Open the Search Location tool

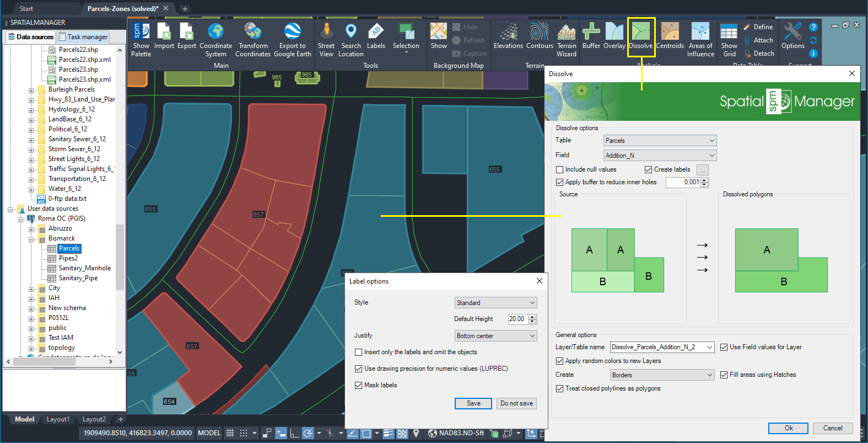[x=351, y=40]
